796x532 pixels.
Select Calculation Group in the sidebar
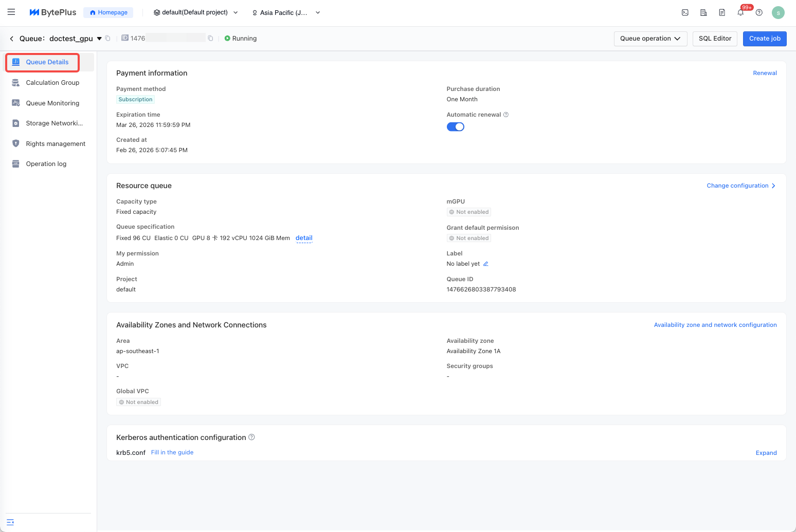tap(52, 83)
